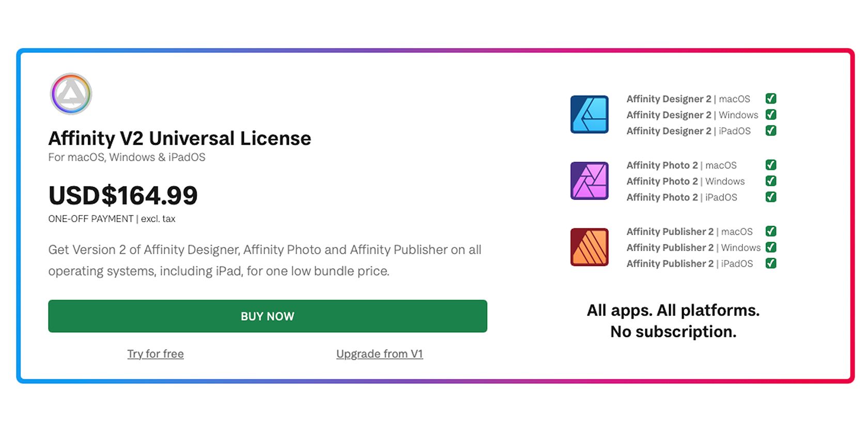
Task: Select the Affinity Publisher 2 app icon
Action: click(x=589, y=247)
